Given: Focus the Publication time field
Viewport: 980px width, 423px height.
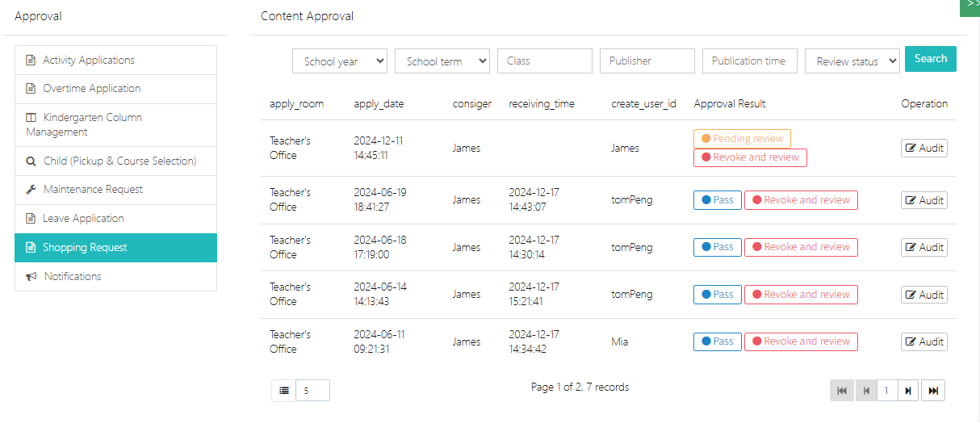Looking at the screenshot, I should (749, 61).
